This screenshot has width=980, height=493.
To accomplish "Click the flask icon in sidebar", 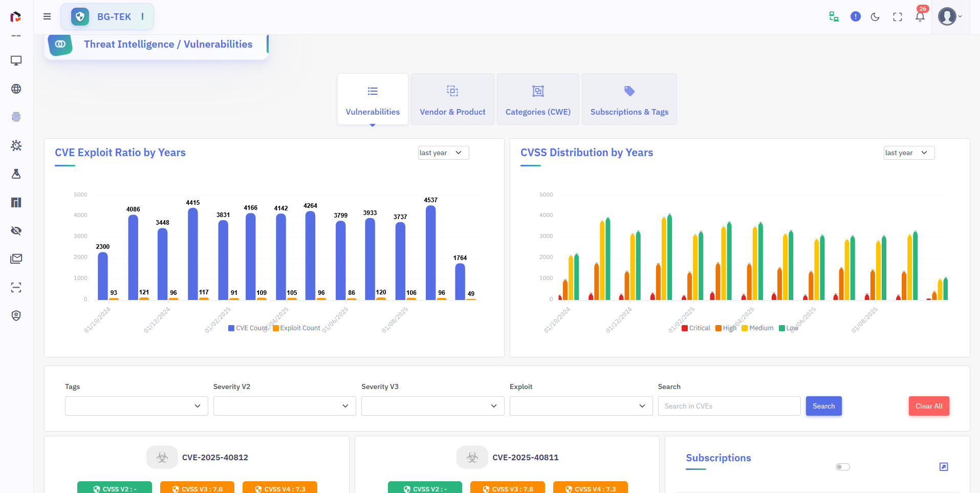I will pyautogui.click(x=16, y=174).
